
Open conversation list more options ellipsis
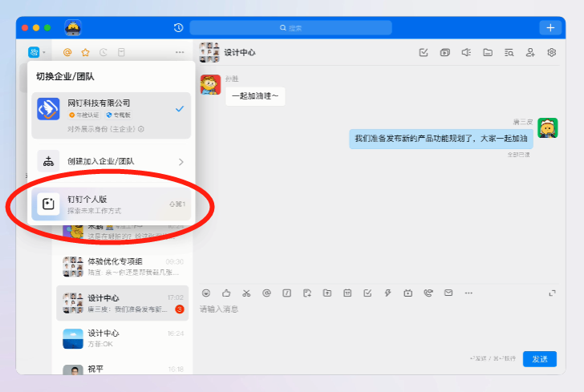pyautogui.click(x=180, y=52)
